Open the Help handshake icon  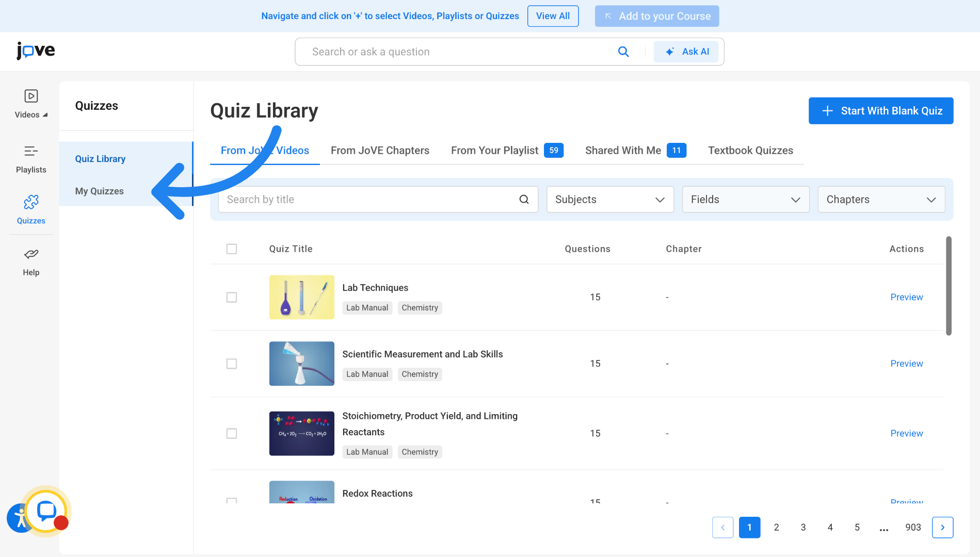[x=31, y=254]
